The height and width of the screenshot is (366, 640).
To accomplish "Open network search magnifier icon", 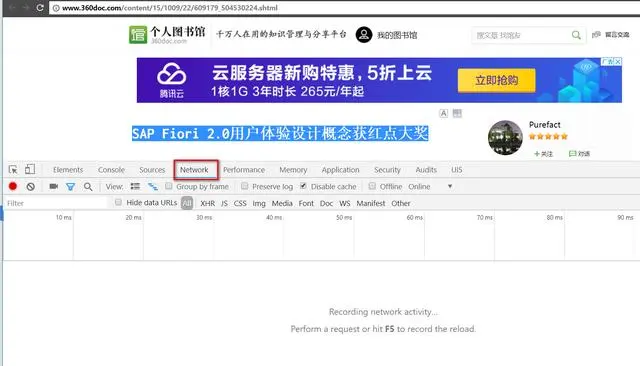I will point(88,187).
